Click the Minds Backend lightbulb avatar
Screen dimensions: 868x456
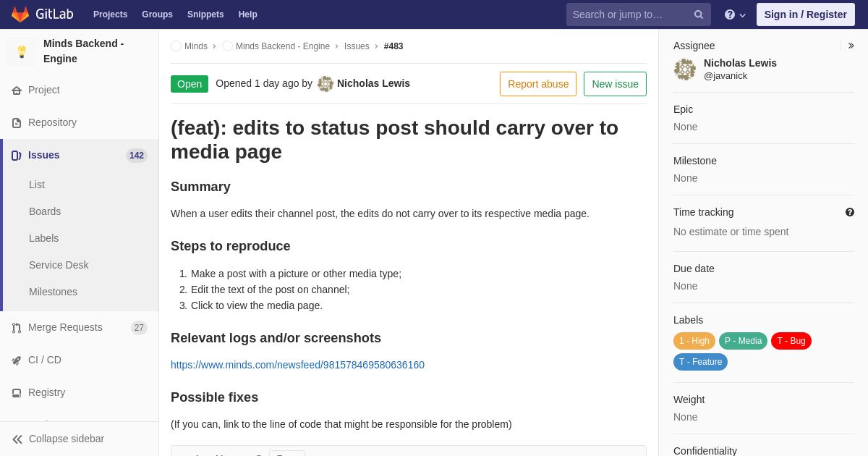coord(22,51)
